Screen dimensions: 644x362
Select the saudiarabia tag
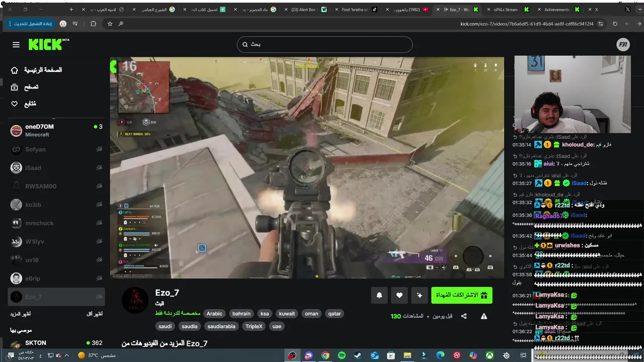[x=221, y=326]
